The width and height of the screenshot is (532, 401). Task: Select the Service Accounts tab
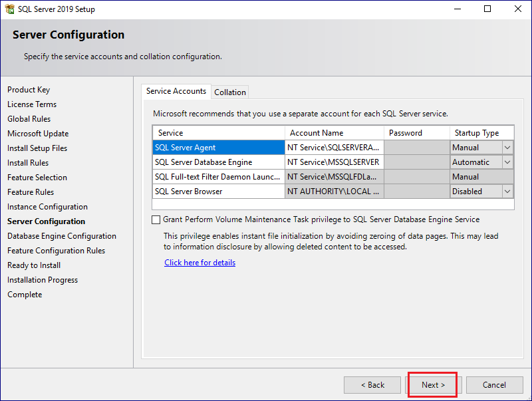point(176,91)
